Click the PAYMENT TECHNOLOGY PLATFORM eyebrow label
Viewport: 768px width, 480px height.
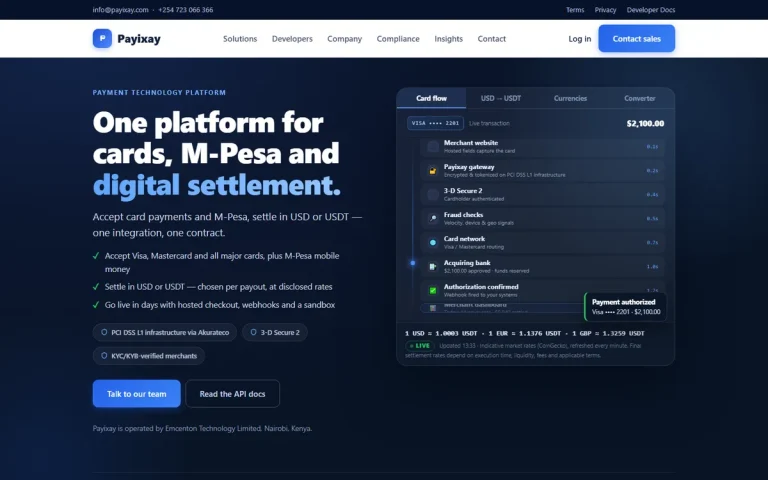point(159,93)
